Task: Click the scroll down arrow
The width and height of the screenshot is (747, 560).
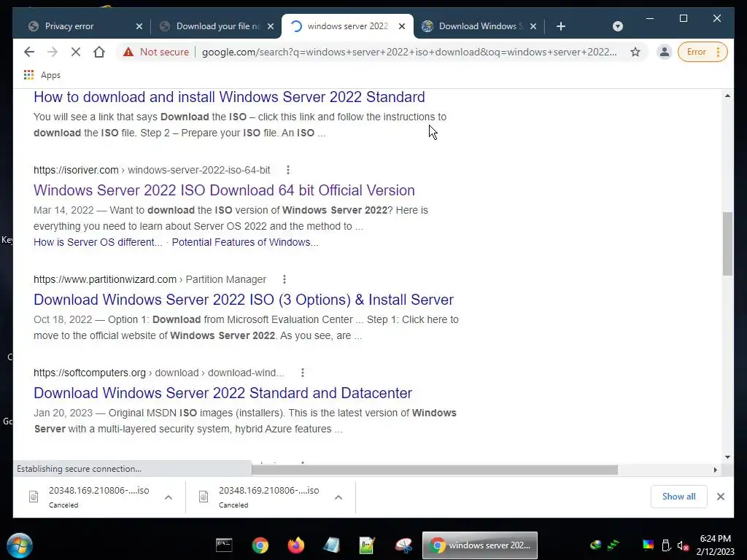Action: coord(727,457)
